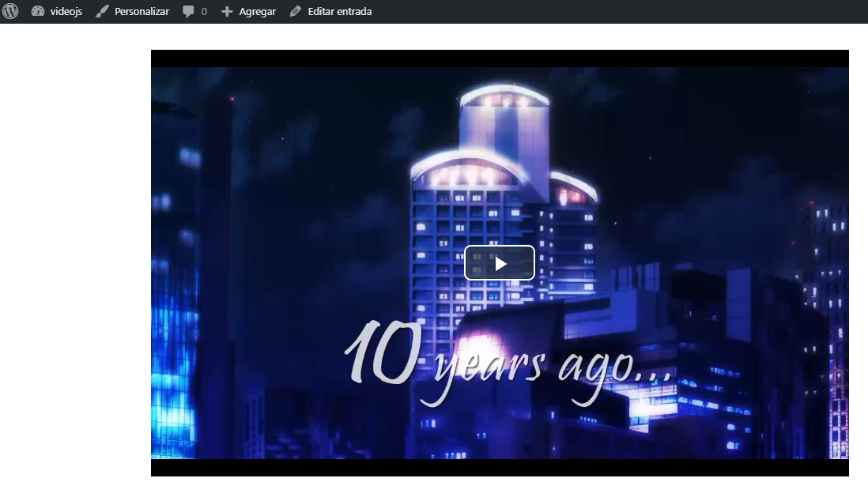Open the Agregar new content menu
868x482 pixels.
pos(257,12)
